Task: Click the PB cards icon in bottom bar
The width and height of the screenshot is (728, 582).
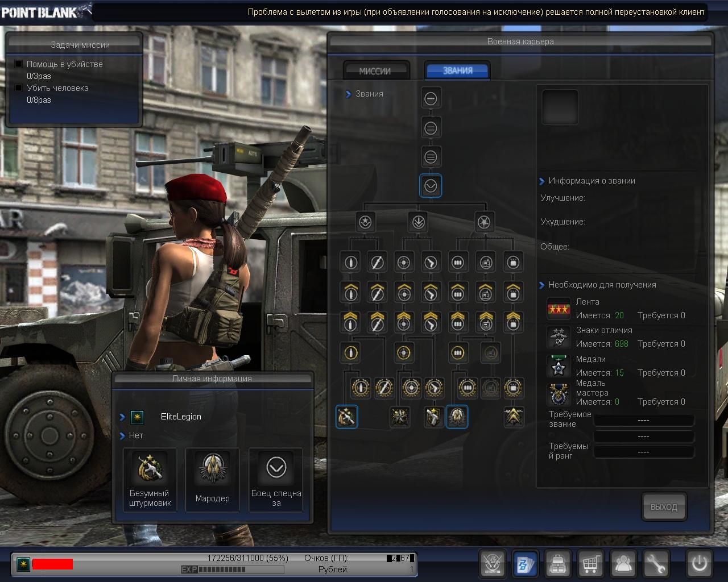Action: 525,564
